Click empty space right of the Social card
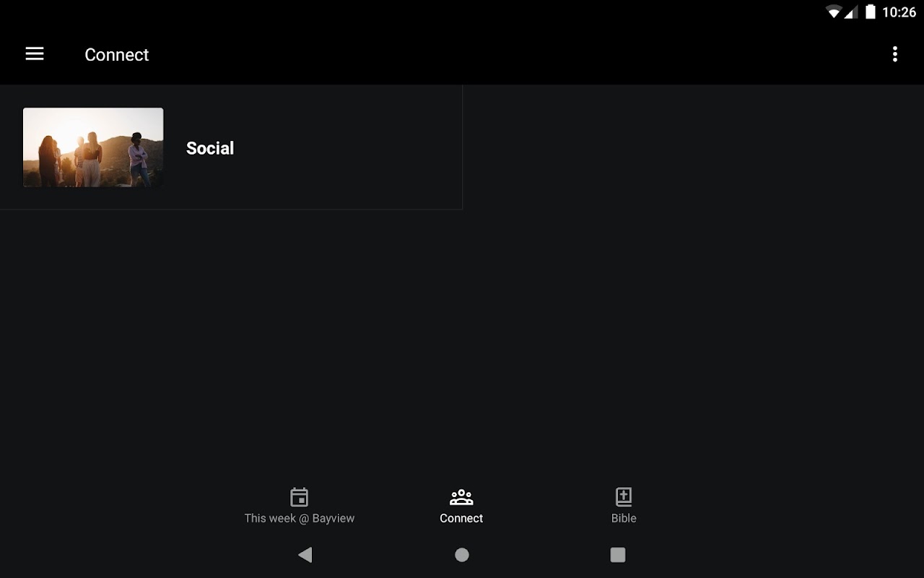 [x=693, y=147]
